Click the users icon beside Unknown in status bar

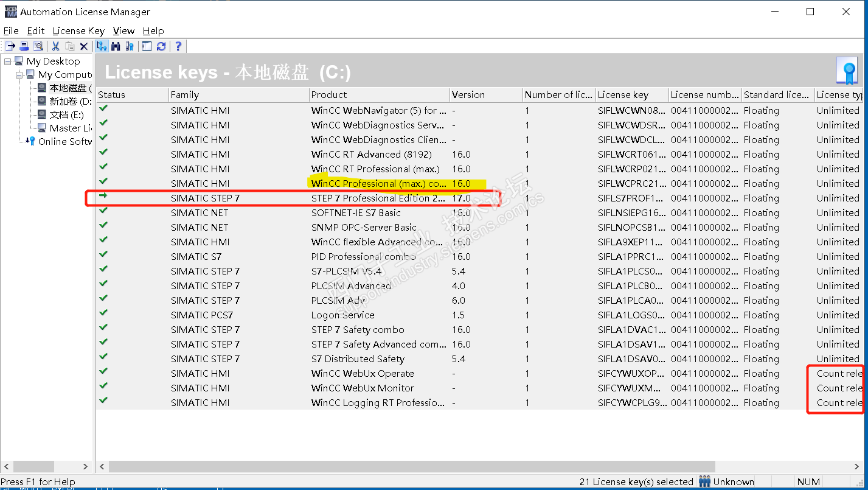[x=704, y=481]
